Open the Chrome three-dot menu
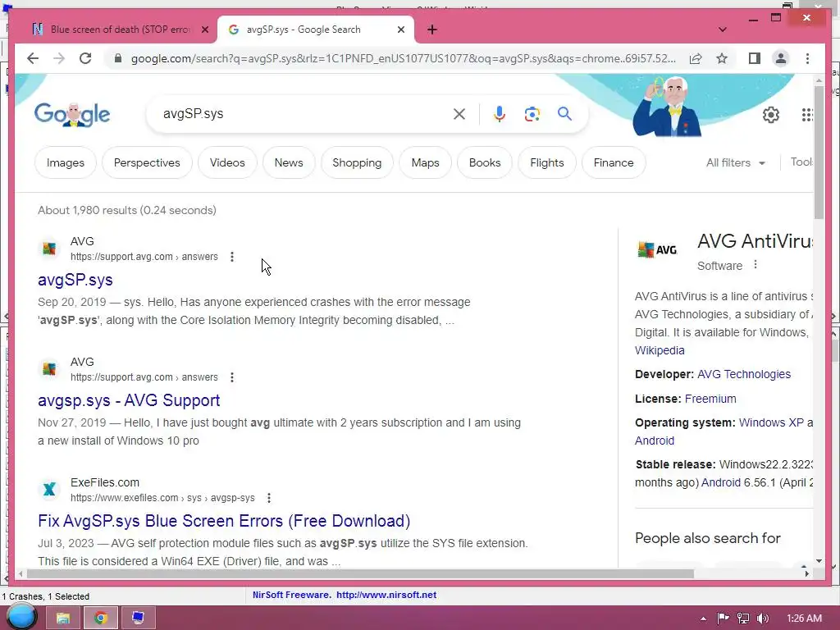840x630 pixels. 807,58
